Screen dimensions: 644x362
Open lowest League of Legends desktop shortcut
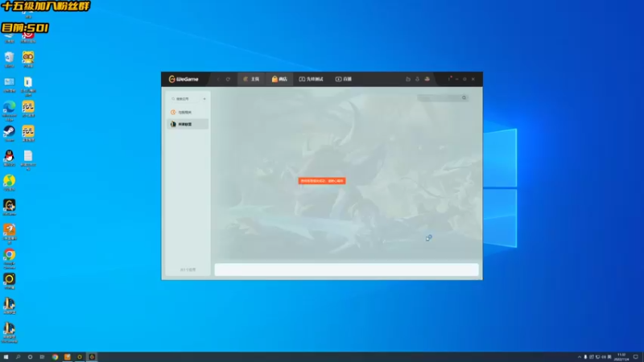[x=9, y=332]
